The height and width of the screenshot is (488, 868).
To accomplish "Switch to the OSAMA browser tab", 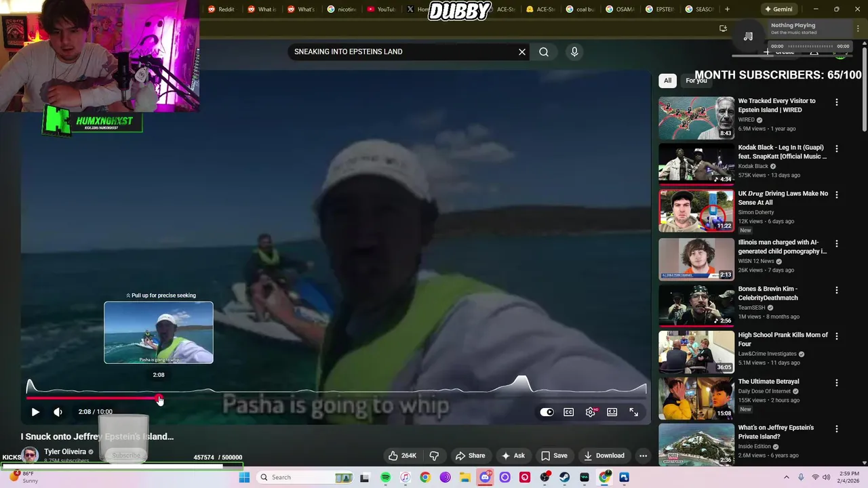I will click(619, 9).
